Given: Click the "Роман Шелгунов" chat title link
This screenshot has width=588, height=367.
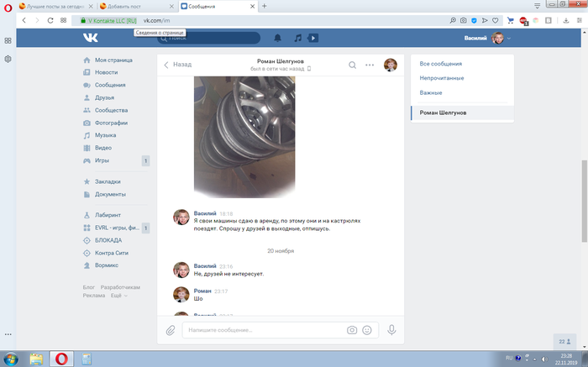Looking at the screenshot, I should [281, 60].
